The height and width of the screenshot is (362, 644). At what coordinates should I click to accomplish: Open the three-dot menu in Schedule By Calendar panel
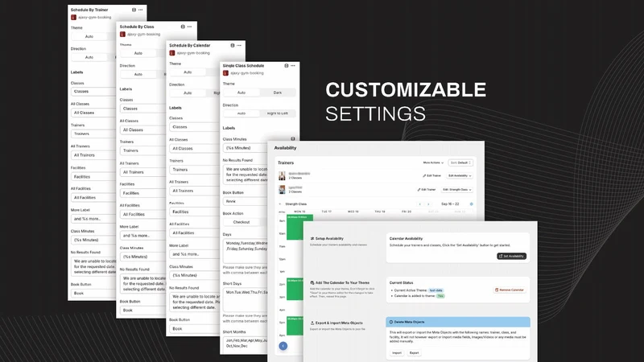point(239,46)
